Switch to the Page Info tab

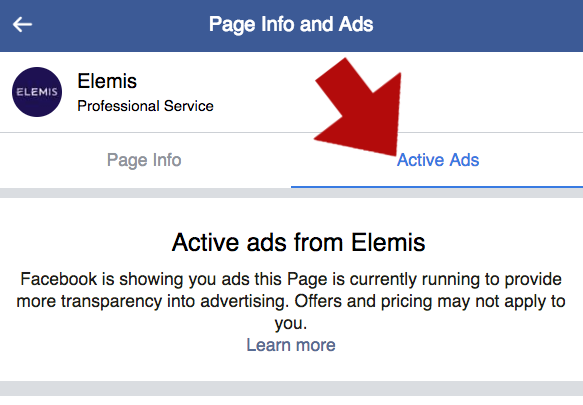tap(144, 160)
